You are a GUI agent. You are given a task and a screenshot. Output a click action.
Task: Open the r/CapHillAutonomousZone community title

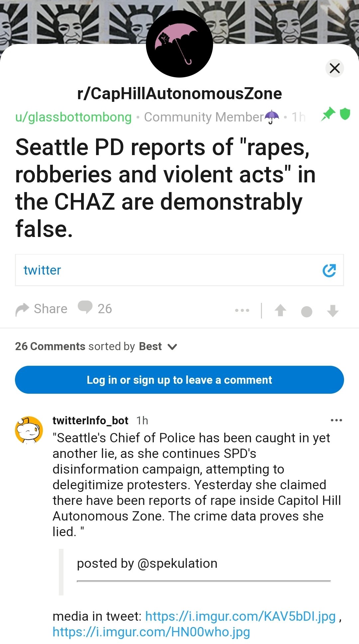[x=179, y=94]
